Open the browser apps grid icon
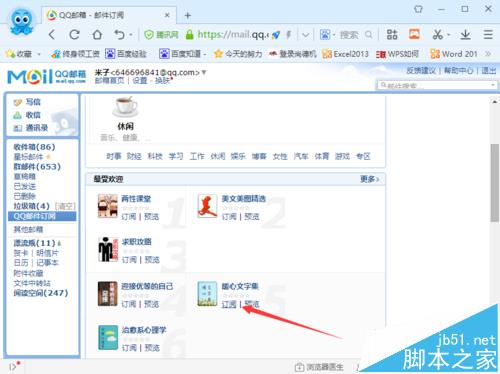Viewport: 500px width, 374px height. 392,34
